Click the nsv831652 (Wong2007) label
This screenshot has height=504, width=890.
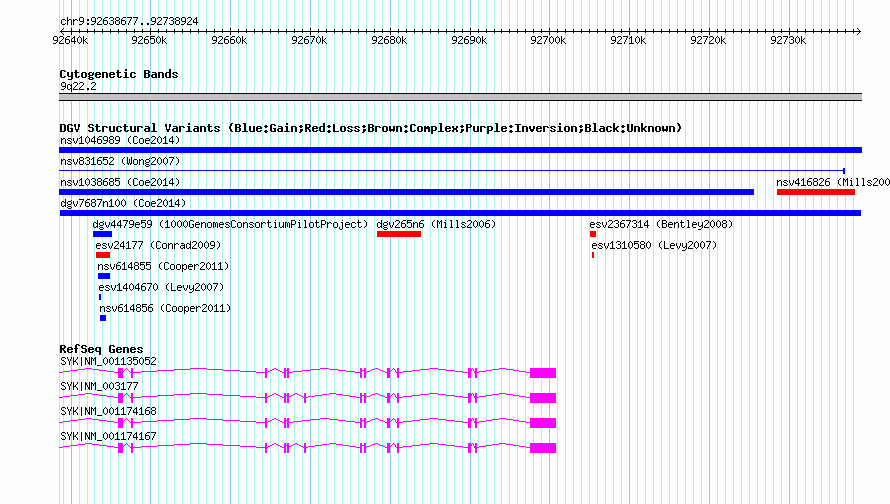point(120,161)
